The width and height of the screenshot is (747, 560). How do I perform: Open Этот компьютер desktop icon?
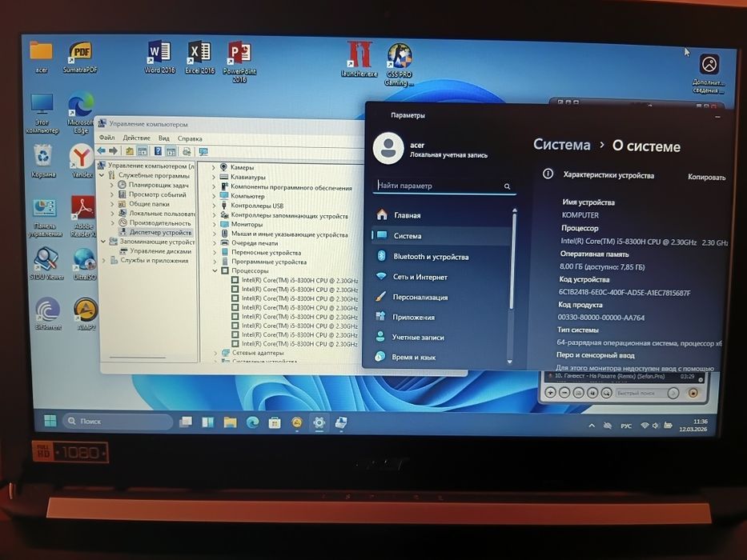coord(42,114)
